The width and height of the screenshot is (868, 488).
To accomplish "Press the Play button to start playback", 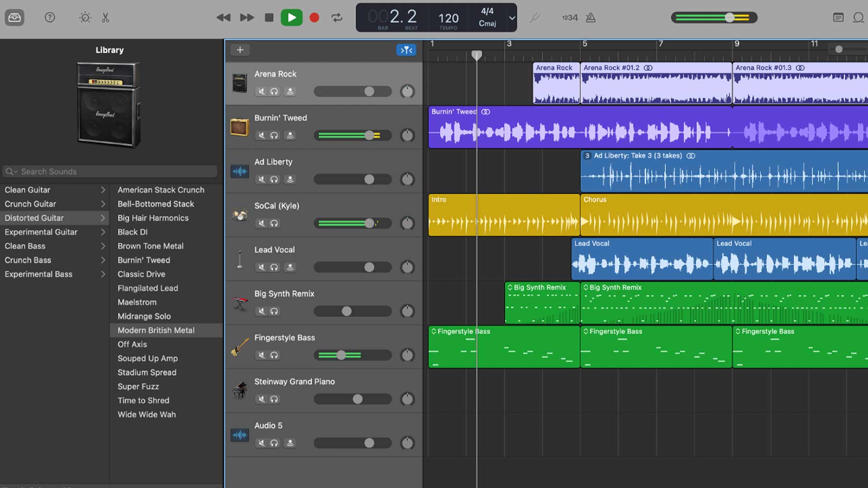I will [292, 17].
